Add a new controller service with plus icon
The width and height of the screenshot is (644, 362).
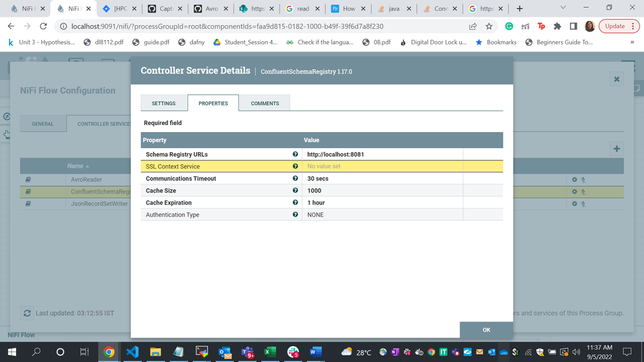[x=616, y=149]
